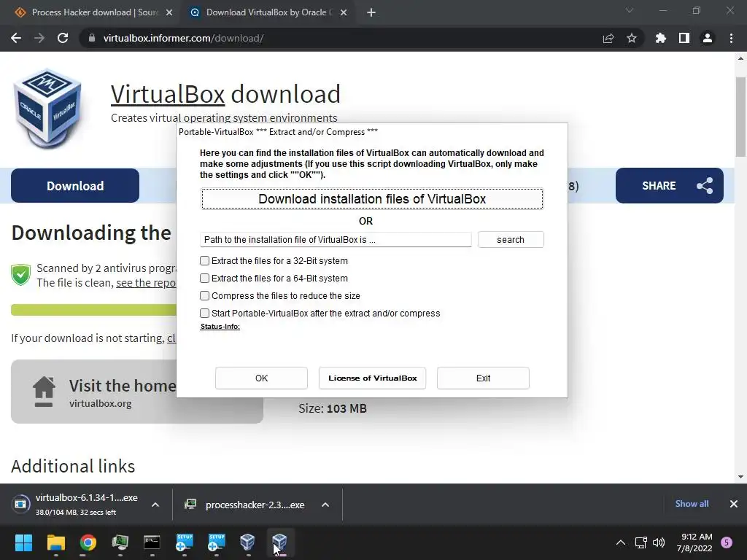
Task: Switch to Download VirtualBox by Oracle tab
Action: click(267, 12)
